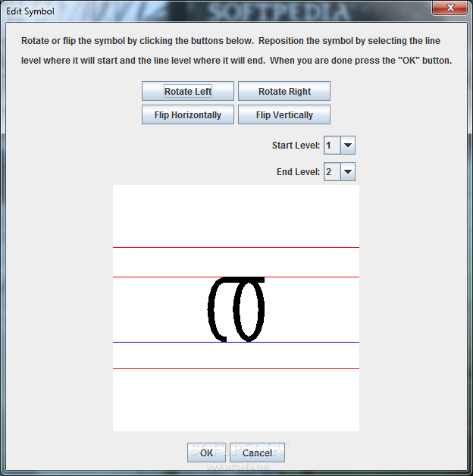Select the End Level value field showing 2
This screenshot has height=476, width=473.
point(332,171)
